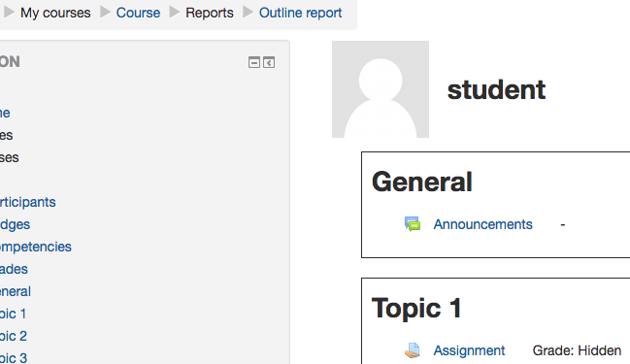Screen dimensions: 630x364
Task: Open Participants in the navigation tree
Action: pos(27,202)
